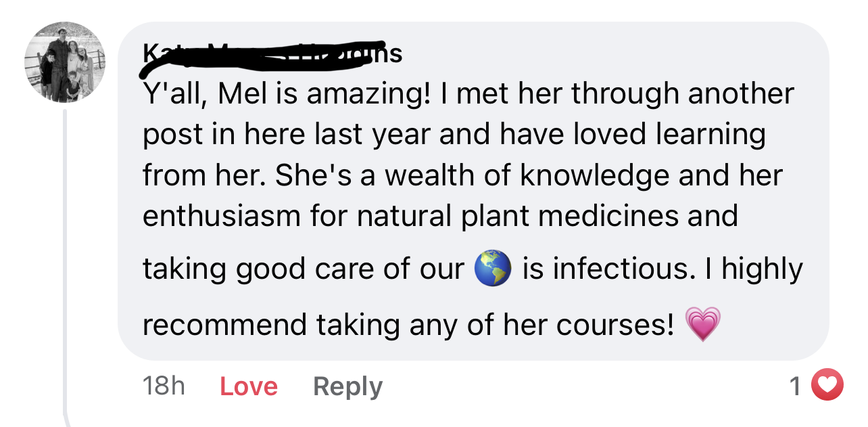Image resolution: width=868 pixels, height=427 pixels.
Task: Click the word "courses!" in the last line
Action: click(x=615, y=325)
